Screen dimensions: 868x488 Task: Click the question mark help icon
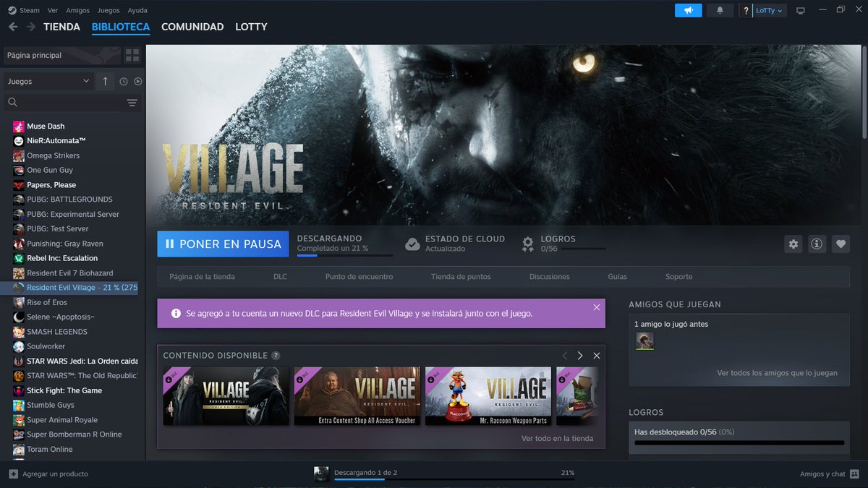tap(746, 11)
